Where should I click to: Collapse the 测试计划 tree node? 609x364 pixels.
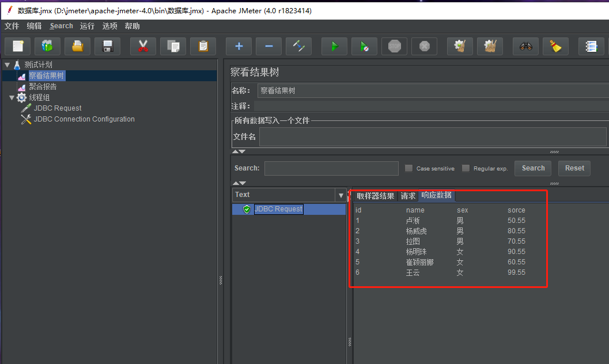(7, 65)
